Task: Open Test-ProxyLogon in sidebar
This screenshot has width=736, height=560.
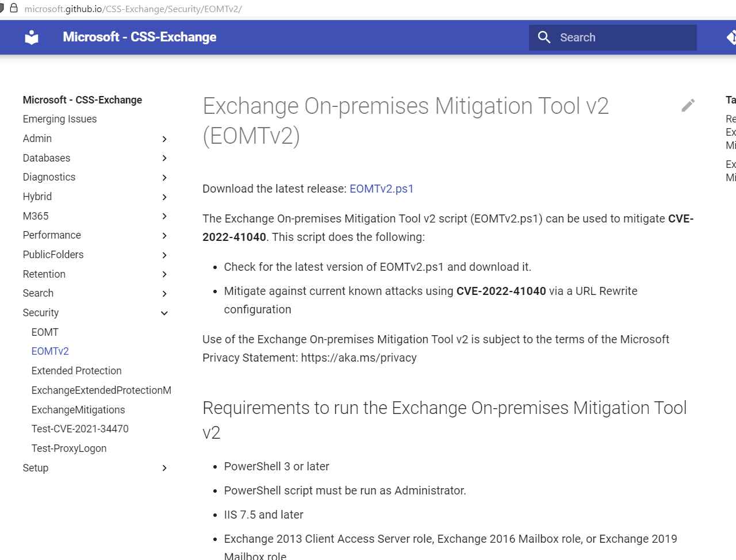Action: 69,448
